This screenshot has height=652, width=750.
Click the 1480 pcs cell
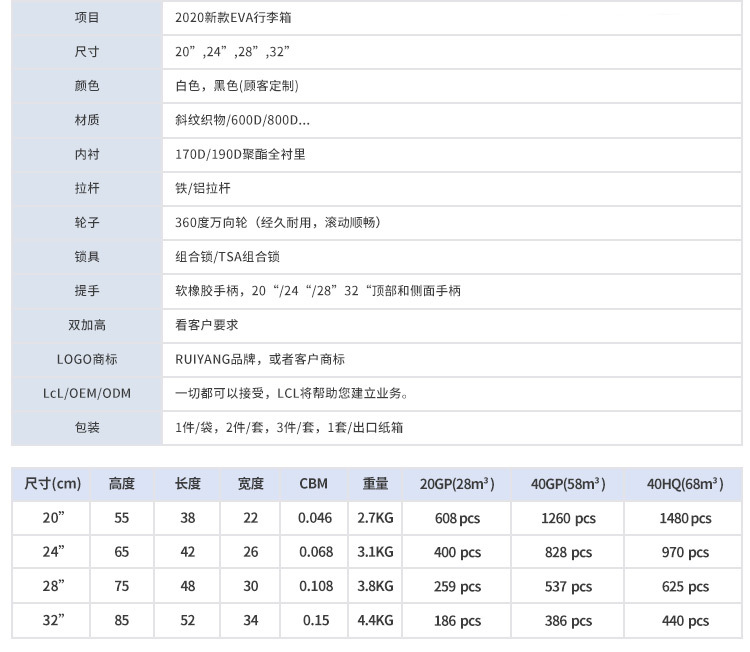[x=685, y=519]
